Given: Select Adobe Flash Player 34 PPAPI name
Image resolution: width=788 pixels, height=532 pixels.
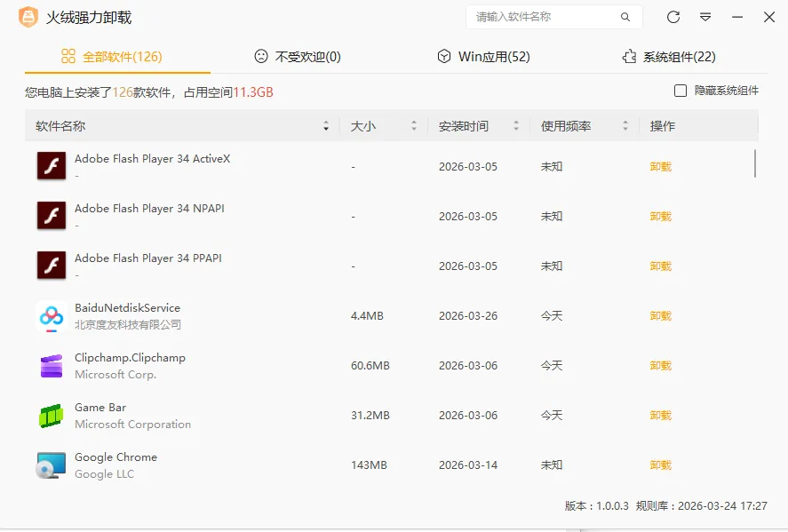Looking at the screenshot, I should (148, 258).
